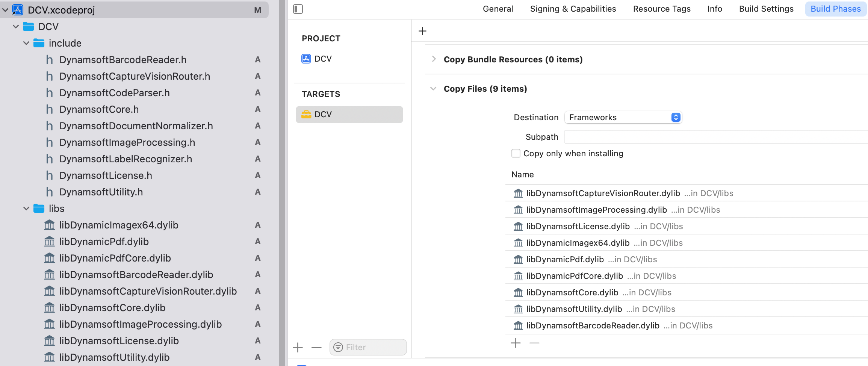Click the remove target minus icon
Viewport: 868px width, 366px height.
(316, 348)
